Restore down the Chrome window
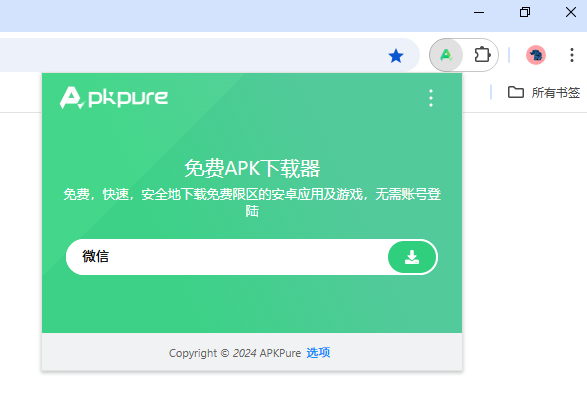The width and height of the screenshot is (587, 410). 525,12
